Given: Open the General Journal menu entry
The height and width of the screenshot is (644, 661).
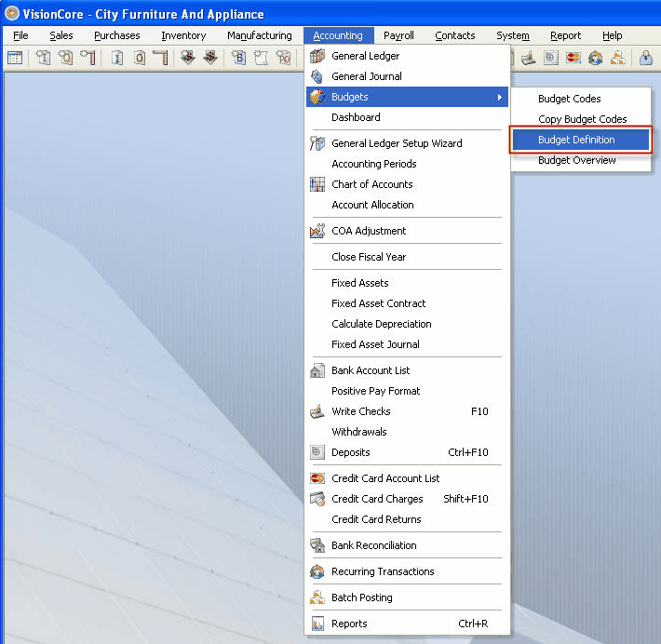Looking at the screenshot, I should [407, 76].
